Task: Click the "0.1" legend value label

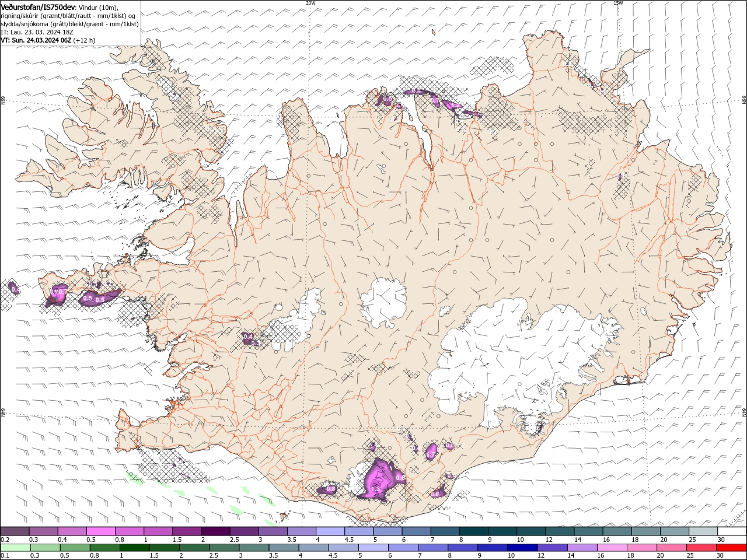Action: click(x=5, y=556)
